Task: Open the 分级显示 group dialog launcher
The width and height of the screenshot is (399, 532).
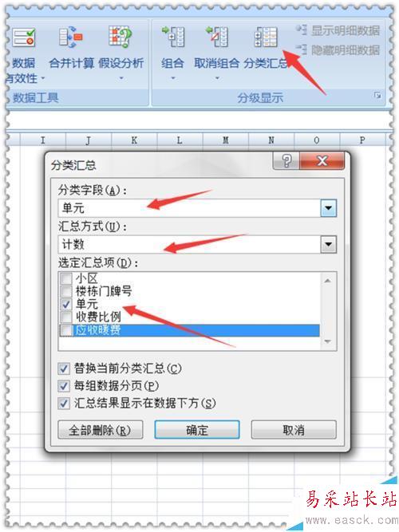Action: pyautogui.click(x=377, y=96)
